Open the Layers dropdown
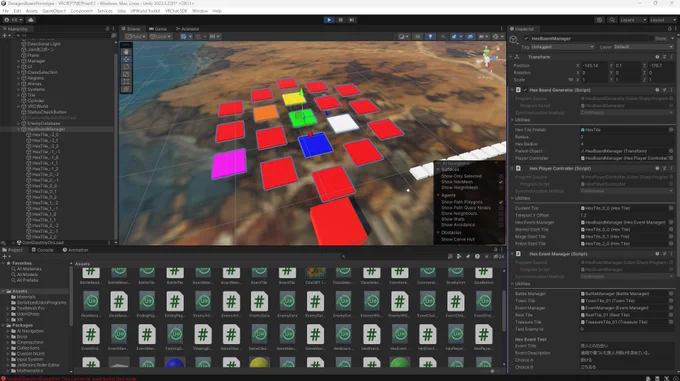Screen dimensions: 680x381 click(633, 20)
